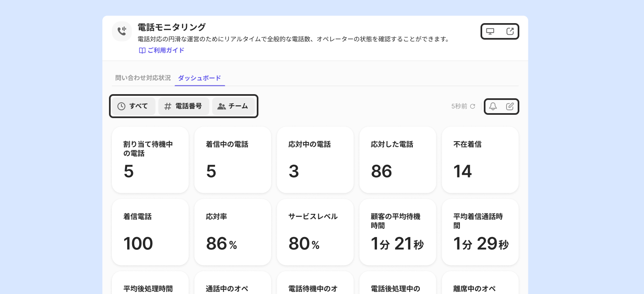Image resolution: width=644 pixels, height=294 pixels.
Task: Select the ダッシュボード tab
Action: [199, 78]
